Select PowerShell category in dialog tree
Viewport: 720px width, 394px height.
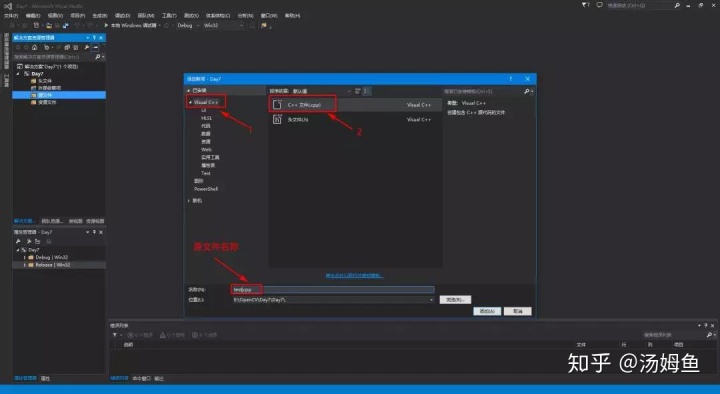coord(206,189)
